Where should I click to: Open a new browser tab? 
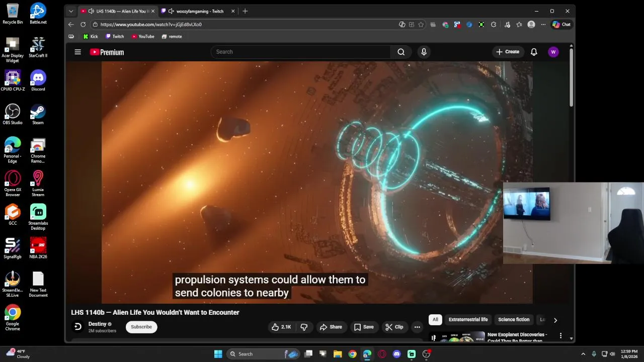pos(245,11)
